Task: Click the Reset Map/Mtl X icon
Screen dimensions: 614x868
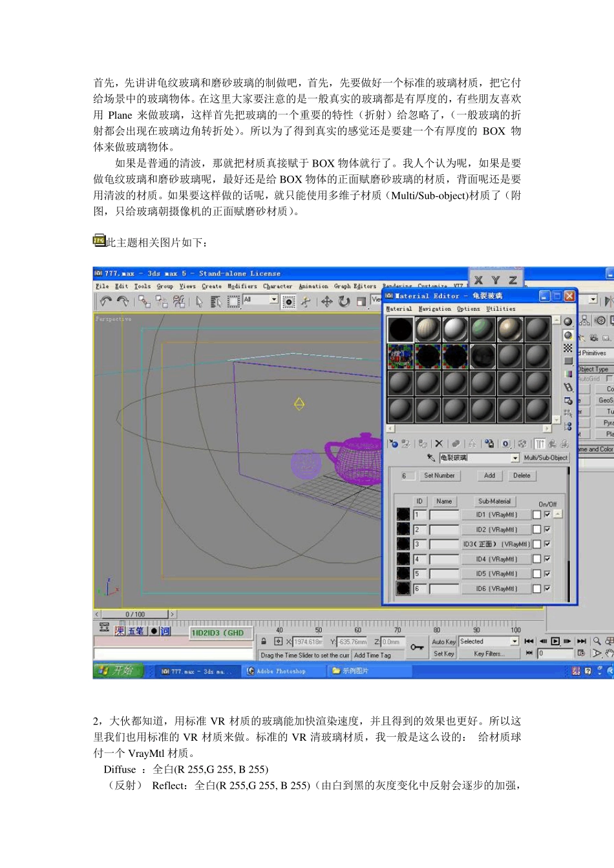Action: [x=439, y=444]
